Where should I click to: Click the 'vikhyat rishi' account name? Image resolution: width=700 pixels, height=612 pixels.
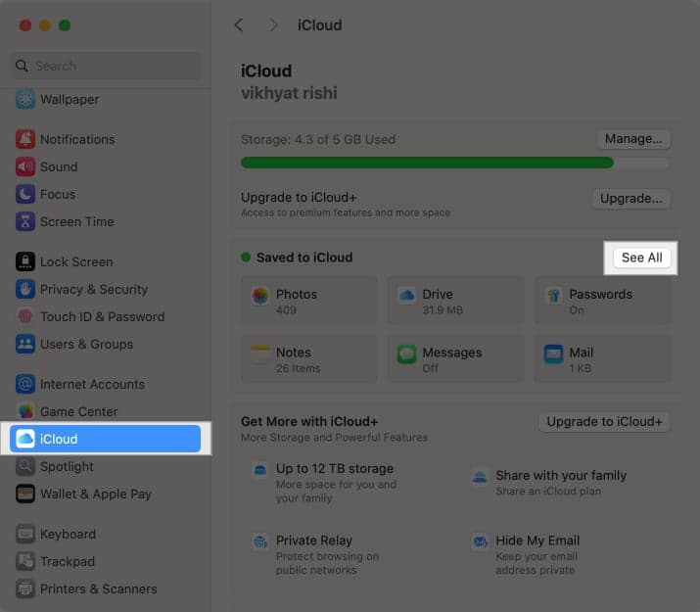coord(289,93)
